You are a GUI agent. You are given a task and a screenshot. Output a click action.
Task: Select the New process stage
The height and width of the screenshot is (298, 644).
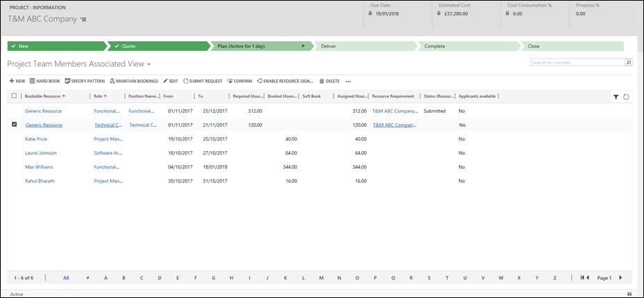tap(56, 47)
